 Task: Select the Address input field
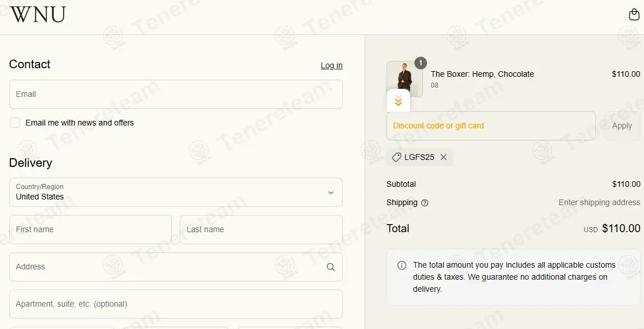click(x=166, y=267)
